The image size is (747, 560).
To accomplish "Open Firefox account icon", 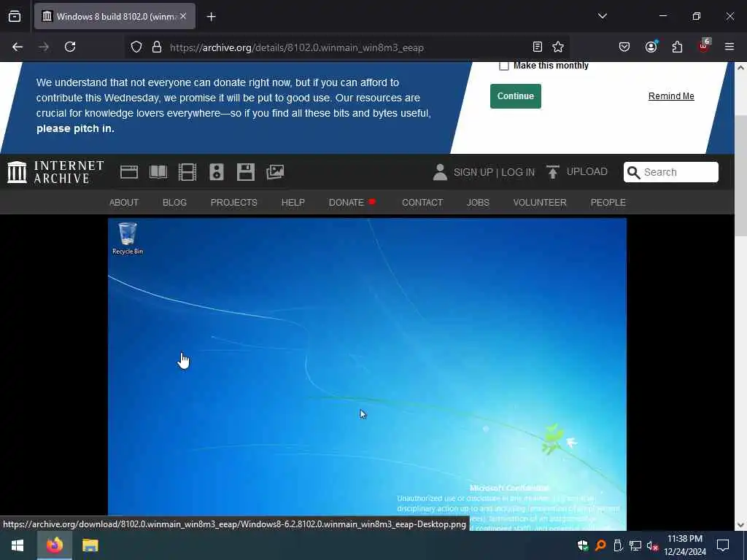I will tap(651, 47).
